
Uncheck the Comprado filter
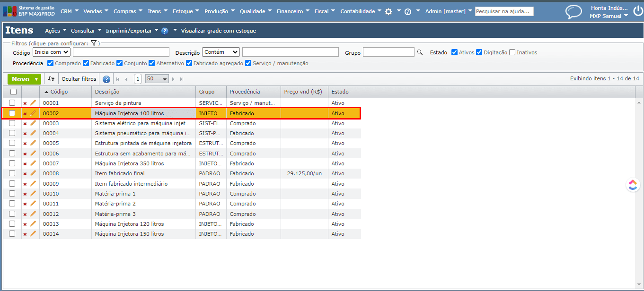(50, 63)
